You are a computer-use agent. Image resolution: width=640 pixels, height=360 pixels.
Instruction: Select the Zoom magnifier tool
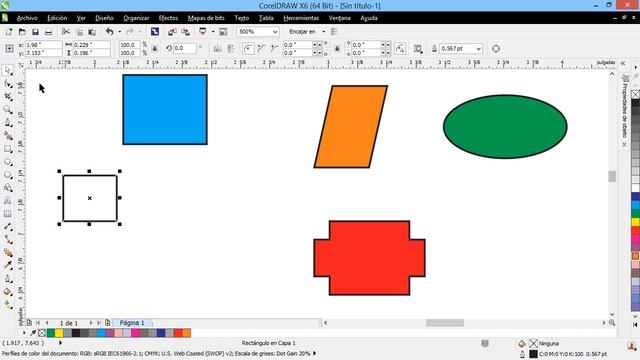[7, 110]
